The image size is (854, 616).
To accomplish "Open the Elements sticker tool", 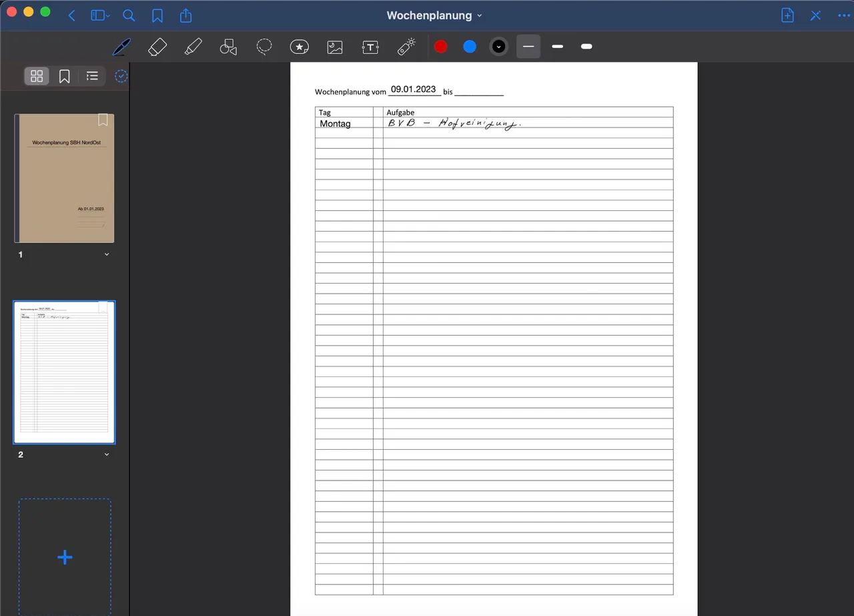I will click(x=300, y=47).
